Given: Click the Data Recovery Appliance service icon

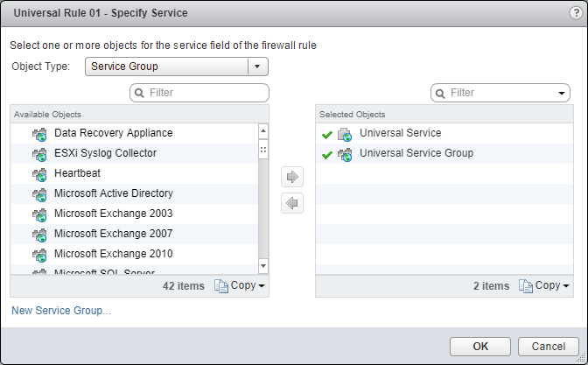Looking at the screenshot, I should (x=39, y=134).
